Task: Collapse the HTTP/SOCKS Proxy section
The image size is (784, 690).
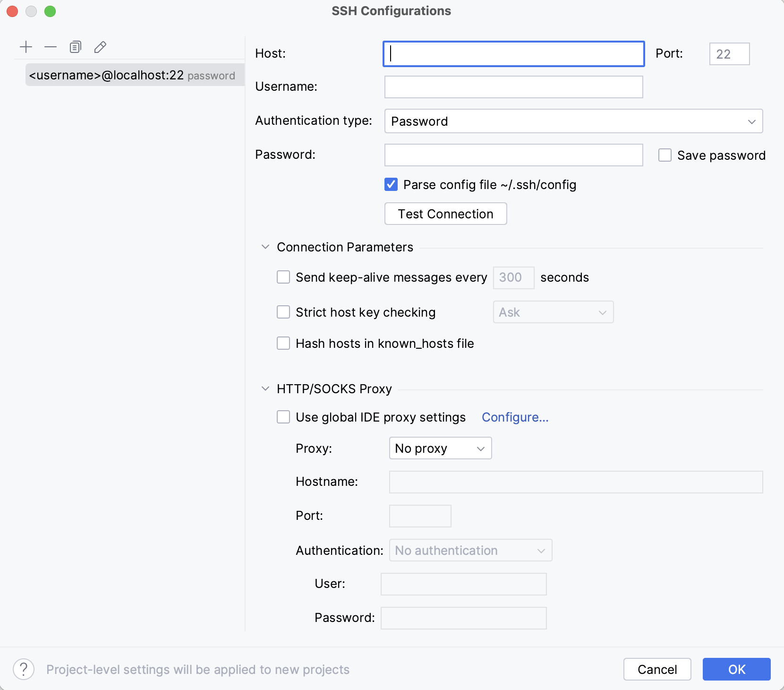Action: coord(265,388)
